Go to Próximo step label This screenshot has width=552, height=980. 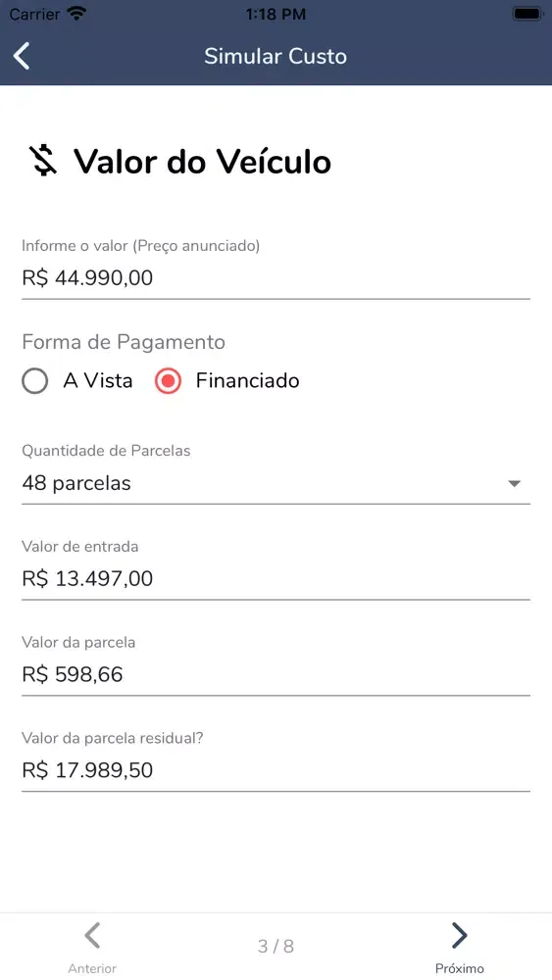460,968
